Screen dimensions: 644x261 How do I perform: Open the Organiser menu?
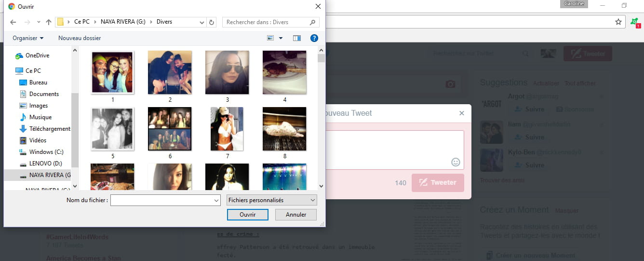coord(28,38)
